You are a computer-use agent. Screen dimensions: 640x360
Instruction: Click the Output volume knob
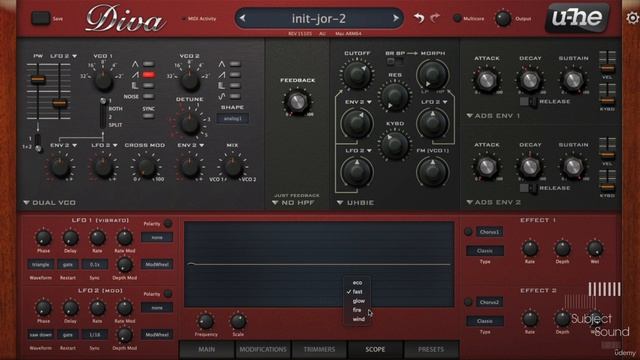pyautogui.click(x=503, y=19)
